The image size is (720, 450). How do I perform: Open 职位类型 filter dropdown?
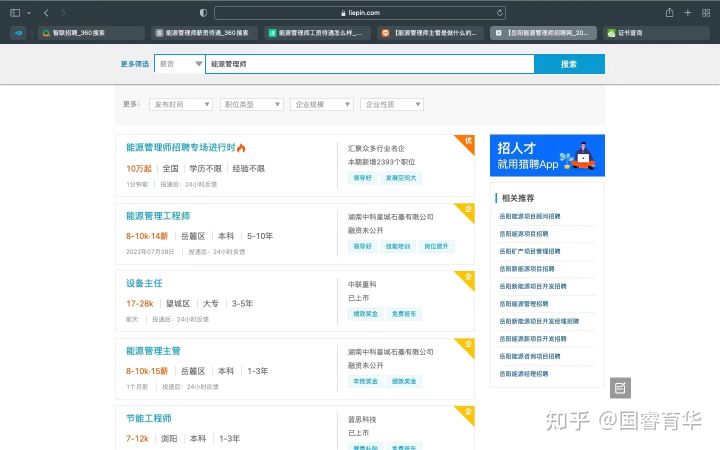point(252,104)
